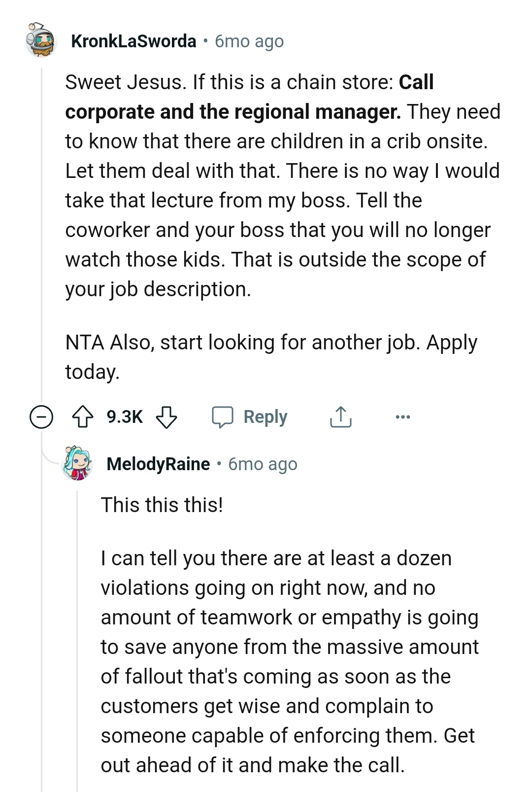This screenshot has height=792, width=532.
Task: Collapse the thread using the minus icon
Action: click(41, 416)
